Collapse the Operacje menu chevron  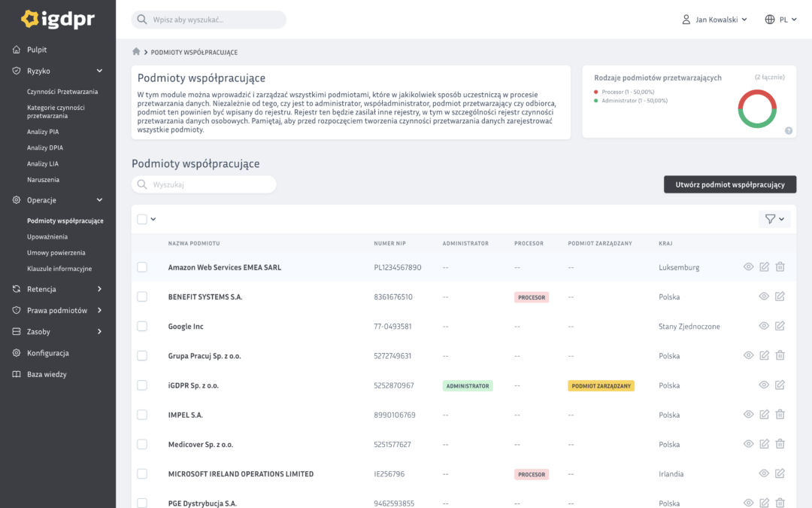click(x=99, y=199)
